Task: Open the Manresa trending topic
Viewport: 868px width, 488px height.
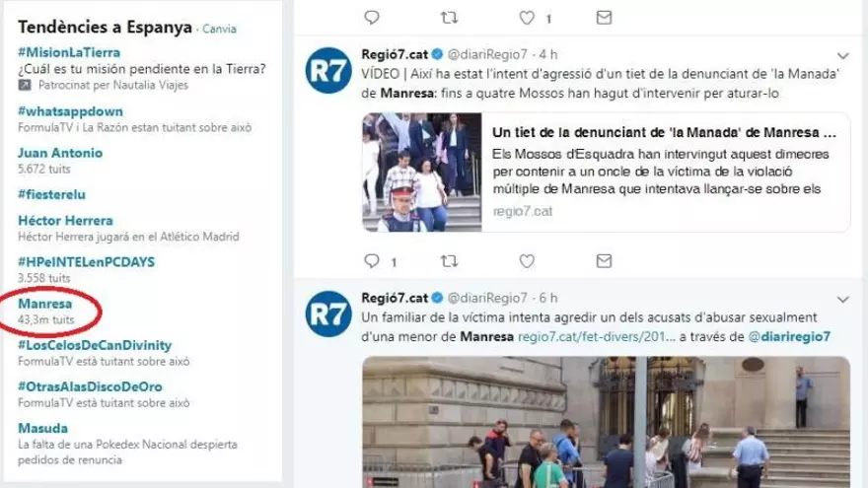Action: pos(44,304)
